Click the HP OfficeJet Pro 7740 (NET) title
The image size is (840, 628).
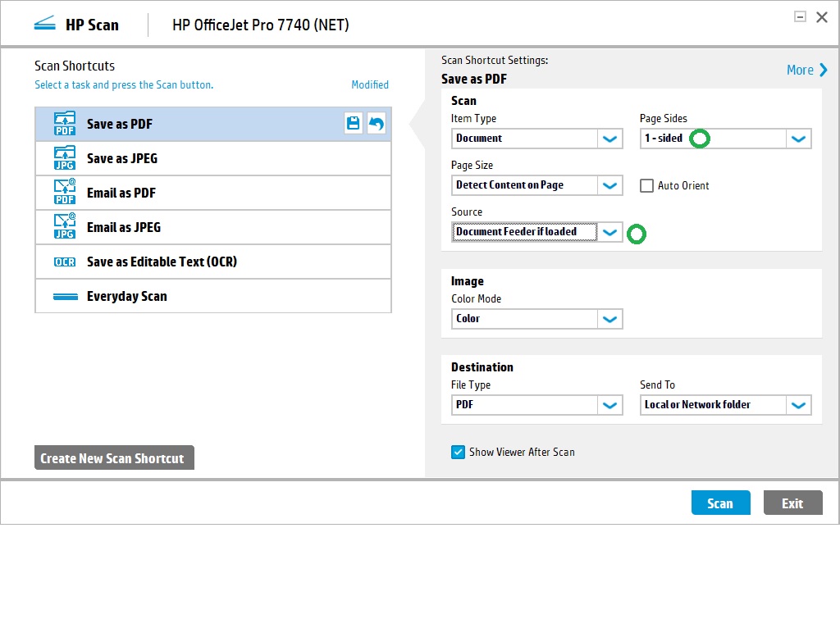[260, 25]
